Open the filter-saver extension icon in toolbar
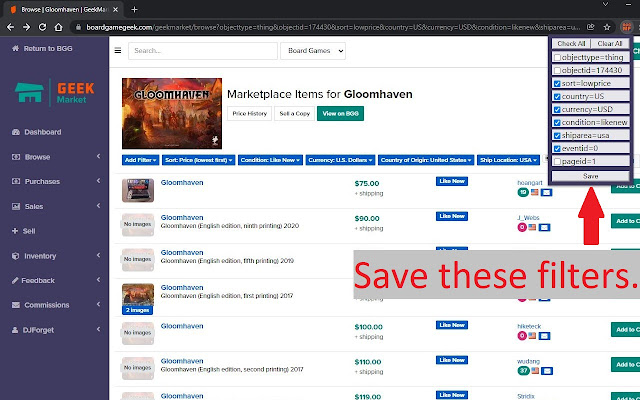This screenshot has width=640, height=400. pyautogui.click(x=626, y=27)
